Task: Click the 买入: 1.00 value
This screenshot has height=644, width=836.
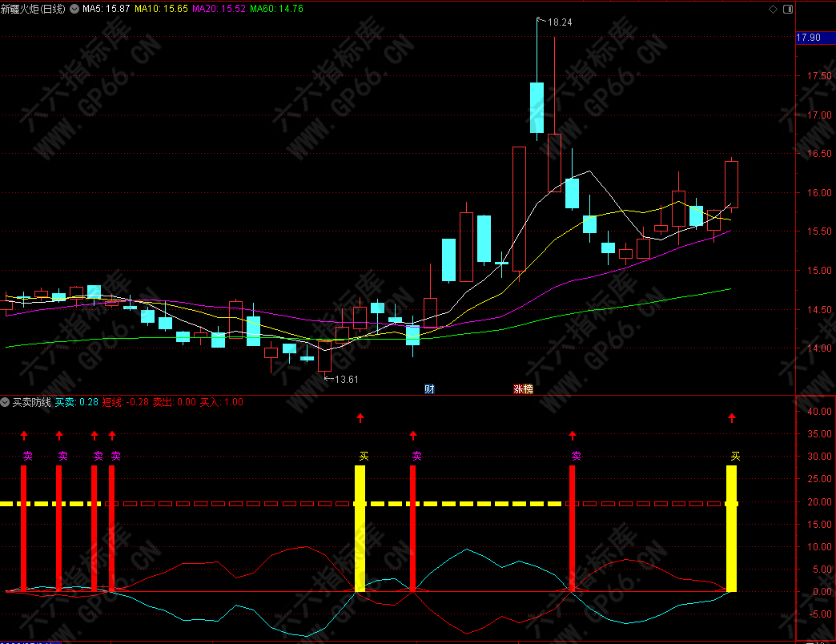Action: [221, 402]
